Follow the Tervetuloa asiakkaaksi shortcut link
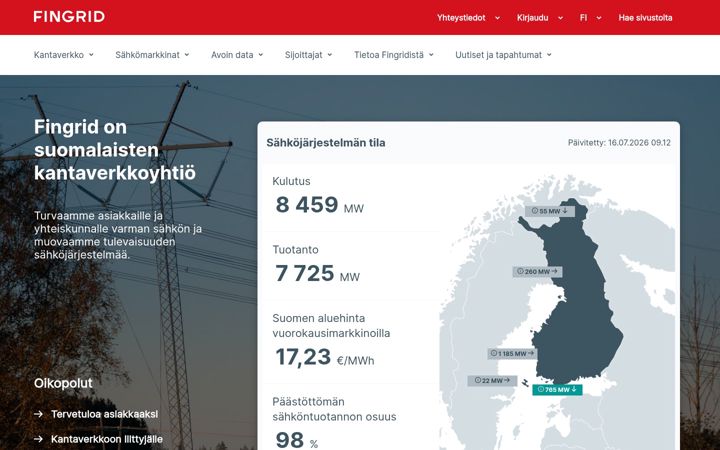Screen dimensions: 720x450 pos(104,414)
